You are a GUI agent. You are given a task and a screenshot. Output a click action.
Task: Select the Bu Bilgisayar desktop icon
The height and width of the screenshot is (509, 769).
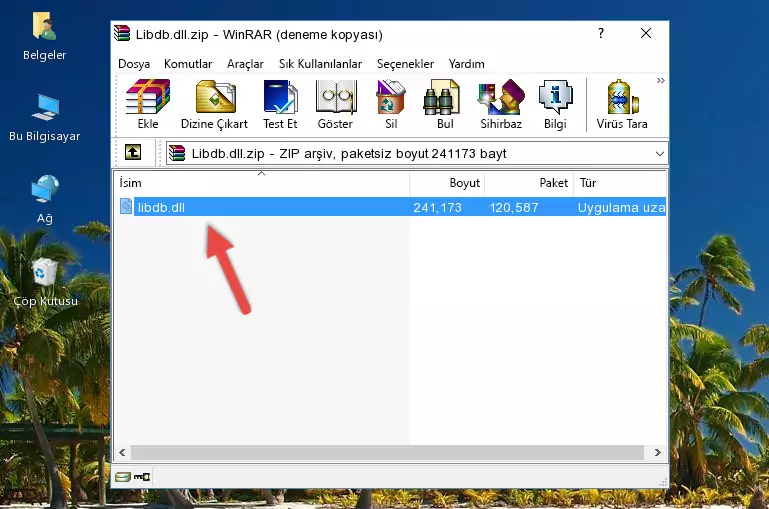45,118
